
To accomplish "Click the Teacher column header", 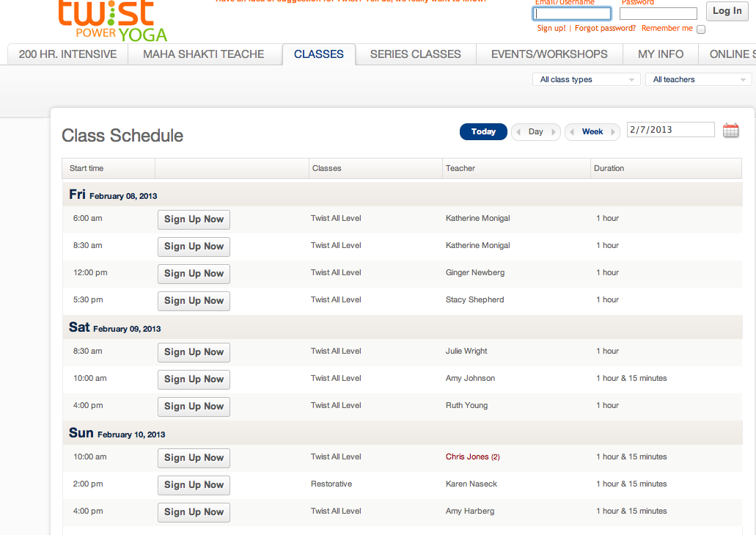I will click(516, 168).
